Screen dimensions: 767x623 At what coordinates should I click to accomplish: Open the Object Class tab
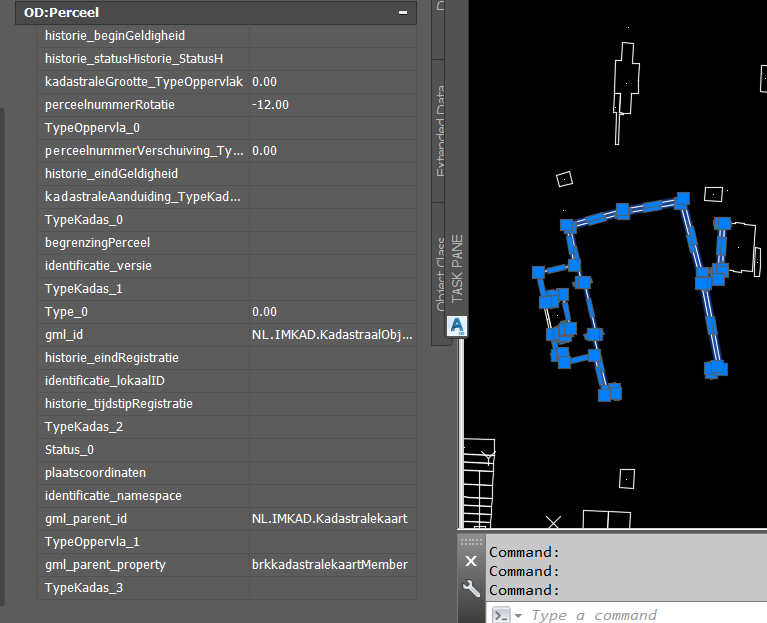tap(439, 273)
